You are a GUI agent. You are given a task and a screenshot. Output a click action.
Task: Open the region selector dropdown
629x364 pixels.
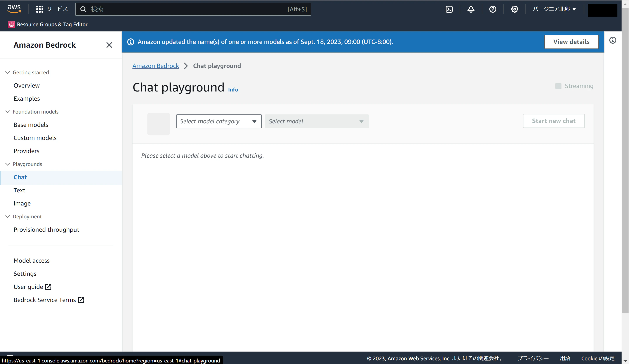(554, 9)
